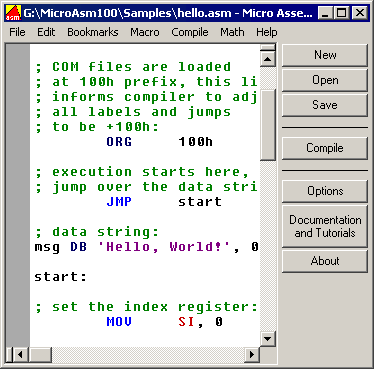Viewport: 374px width, 369px height.
Task: Click the start: label line
Action: [61, 277]
